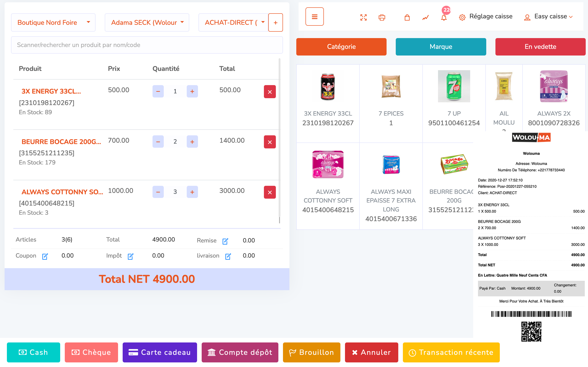The image size is (588, 367).
Task: Open Boutique Nord Foire dropdown
Action: [53, 22]
